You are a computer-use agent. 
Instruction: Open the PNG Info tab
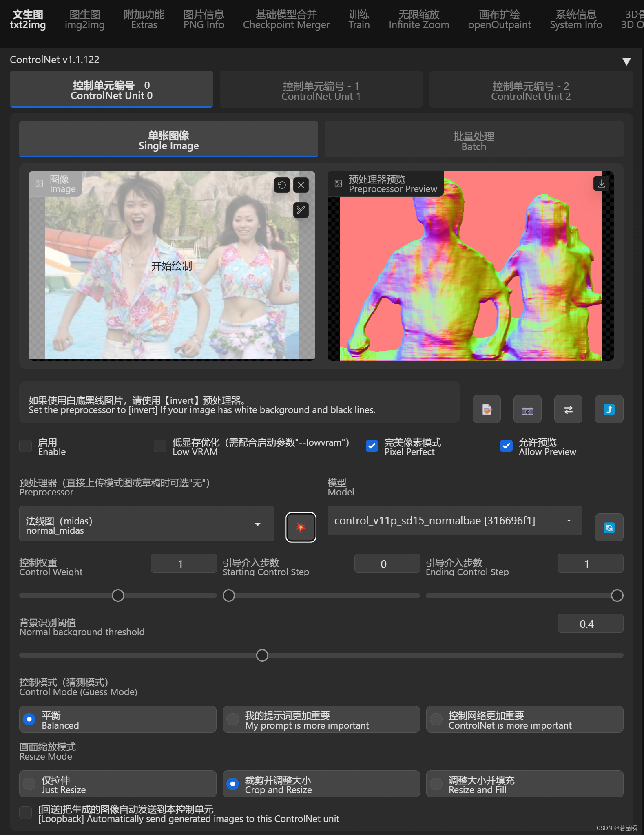[x=204, y=20]
